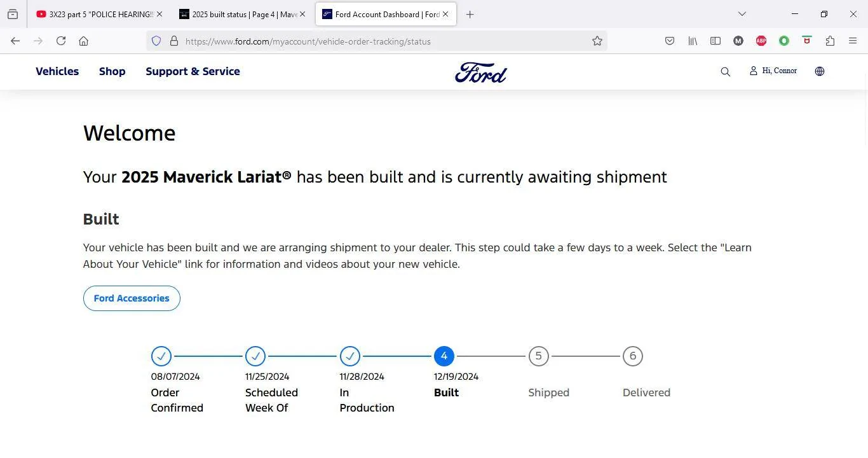The height and width of the screenshot is (458, 868).
Task: Click the 11/28/2024 production date
Action: click(362, 377)
